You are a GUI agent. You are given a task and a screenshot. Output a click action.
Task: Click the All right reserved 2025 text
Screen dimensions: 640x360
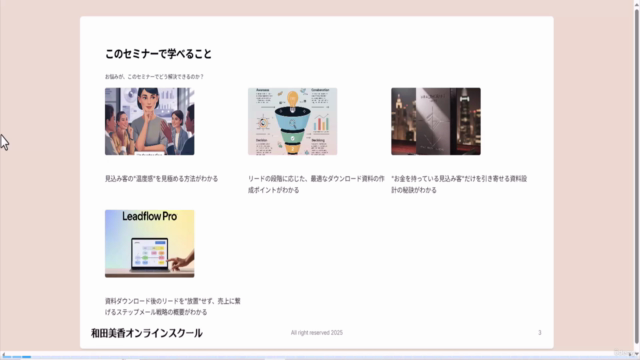(317, 333)
